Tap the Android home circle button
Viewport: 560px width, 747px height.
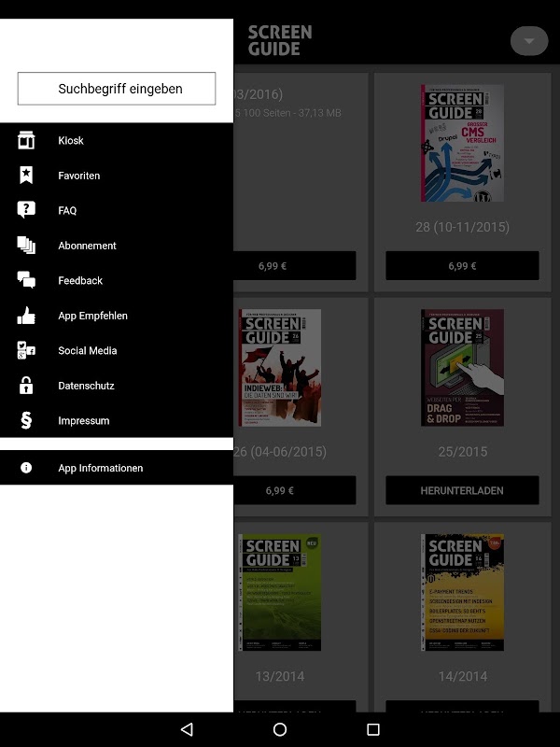tap(280, 729)
